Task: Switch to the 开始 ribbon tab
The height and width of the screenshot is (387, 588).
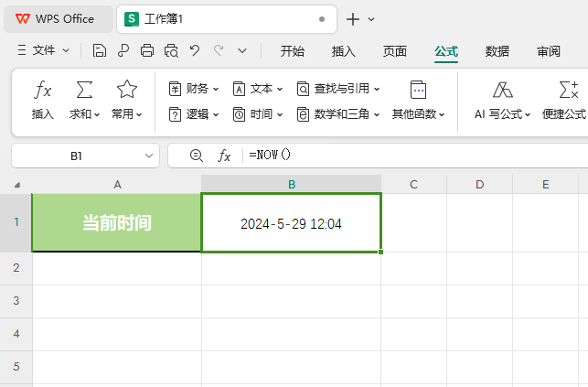Action: pos(293,51)
